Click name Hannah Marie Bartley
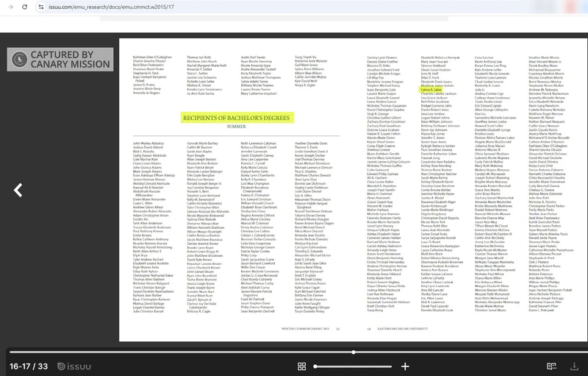Screen dimensions: 588x376 click(x=203, y=143)
